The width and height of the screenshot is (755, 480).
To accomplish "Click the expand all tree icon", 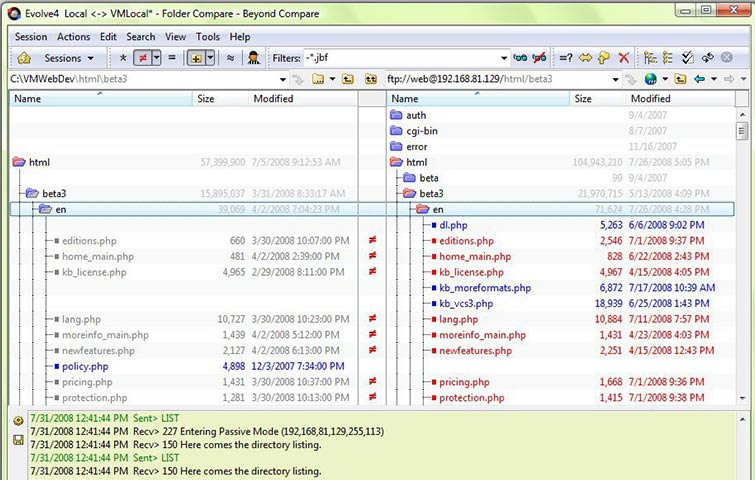I will [x=650, y=58].
